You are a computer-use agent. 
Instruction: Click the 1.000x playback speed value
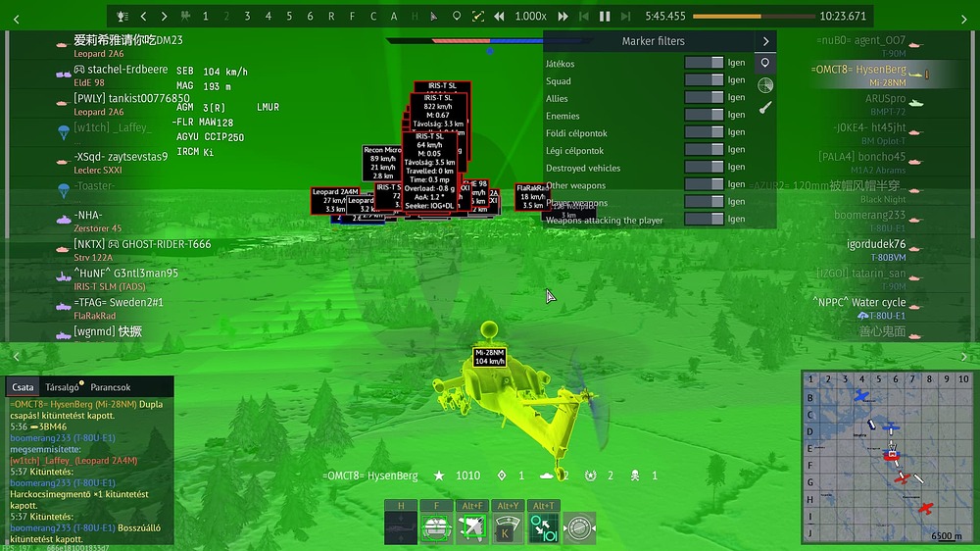click(530, 17)
